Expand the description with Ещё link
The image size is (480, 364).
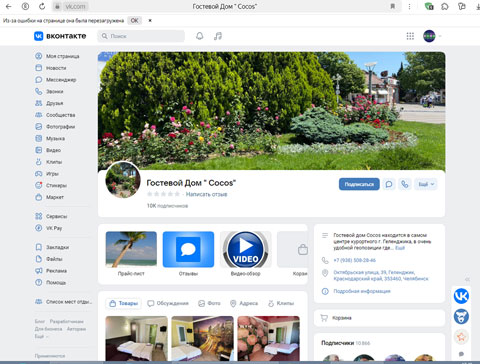click(400, 248)
